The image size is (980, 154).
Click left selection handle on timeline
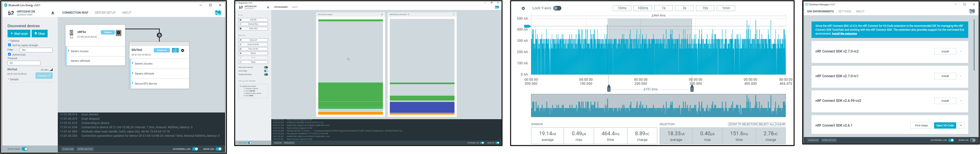pos(609,88)
